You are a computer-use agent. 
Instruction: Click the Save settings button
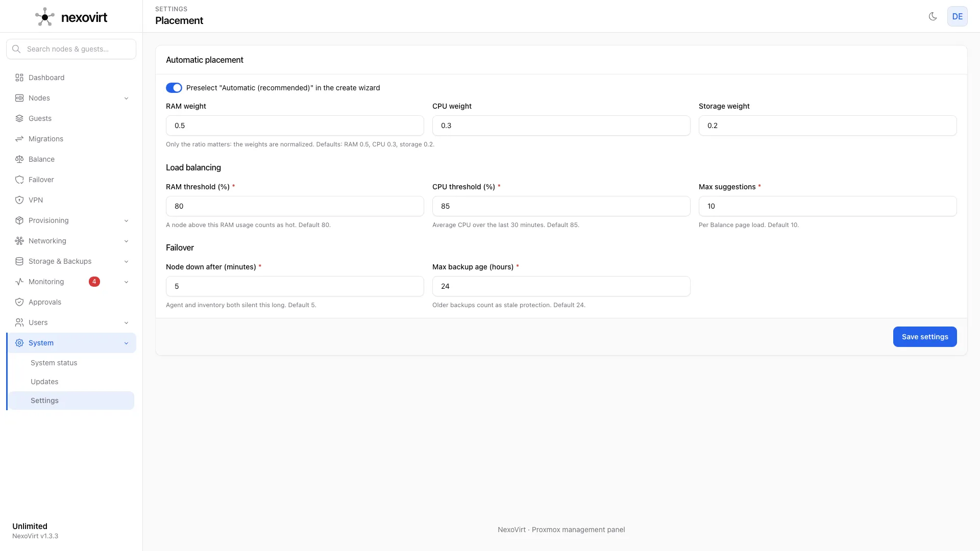(x=925, y=337)
